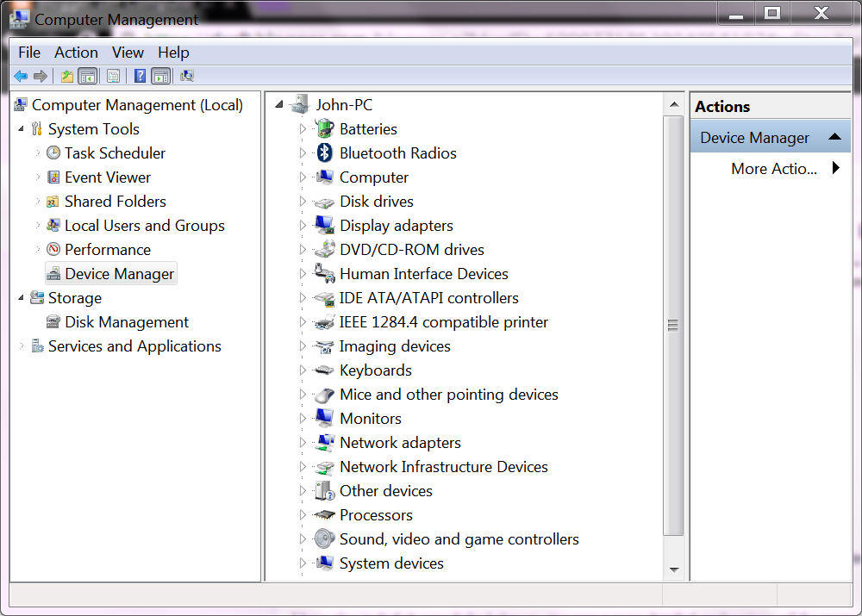Click Scan for hardware changes icon
Screen dimensions: 862x616
pos(187,76)
